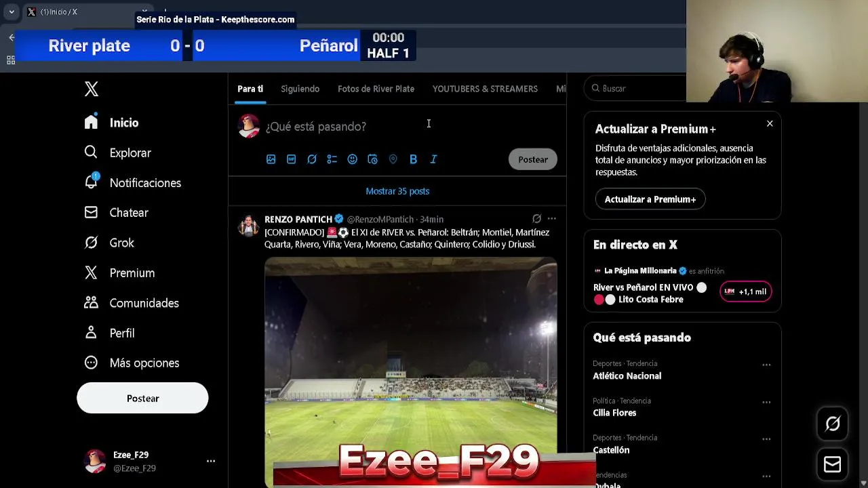Schedule post with calendar clock icon
868x488 pixels.
click(x=372, y=159)
